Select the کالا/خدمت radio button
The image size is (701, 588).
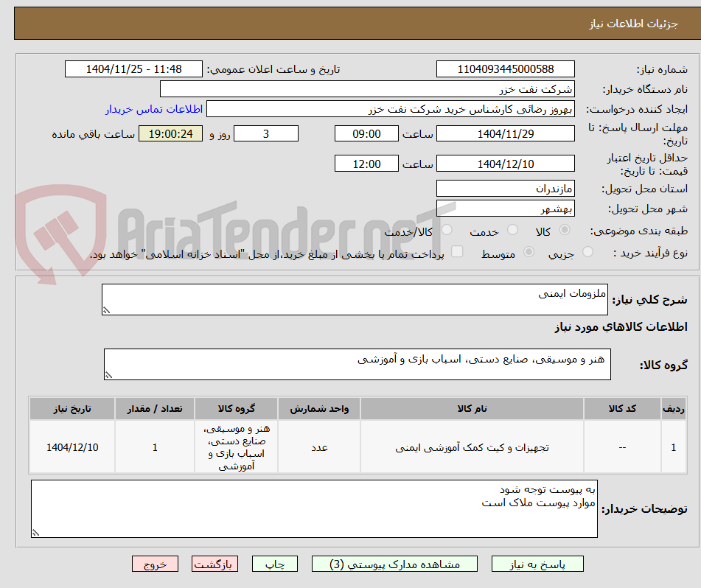point(447,230)
